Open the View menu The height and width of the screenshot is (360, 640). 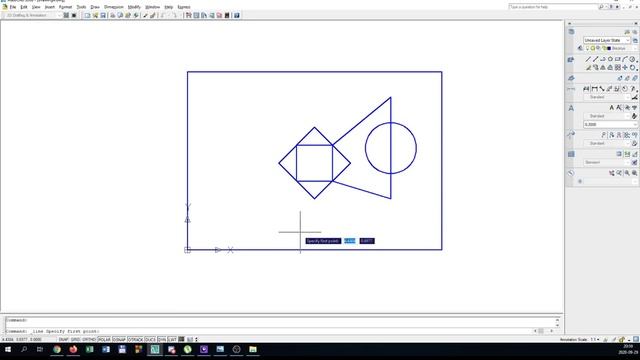(36, 7)
